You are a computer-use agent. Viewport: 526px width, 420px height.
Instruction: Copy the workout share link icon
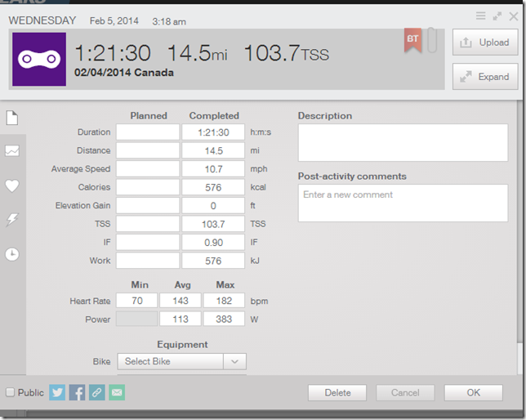click(97, 392)
